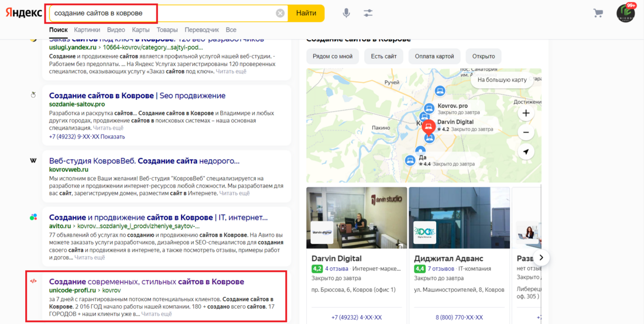Open Darvin Digital organization title
644x324 pixels.
tap(337, 258)
